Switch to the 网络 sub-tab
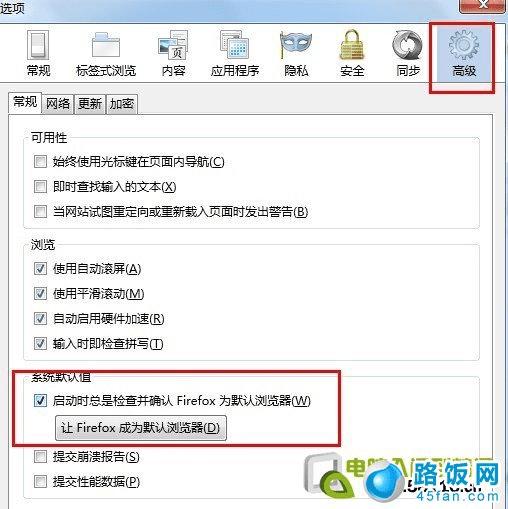Viewport: 508px width, 509px height. (58, 104)
